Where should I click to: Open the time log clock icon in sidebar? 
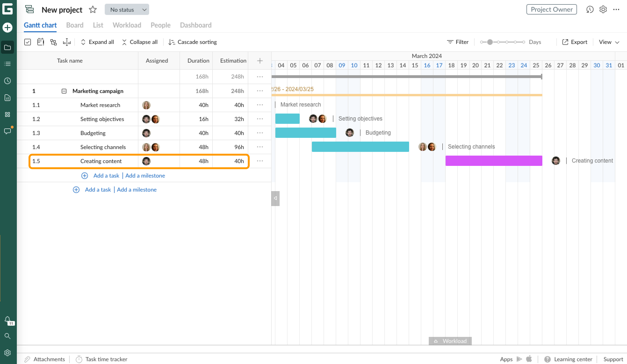[x=7, y=81]
